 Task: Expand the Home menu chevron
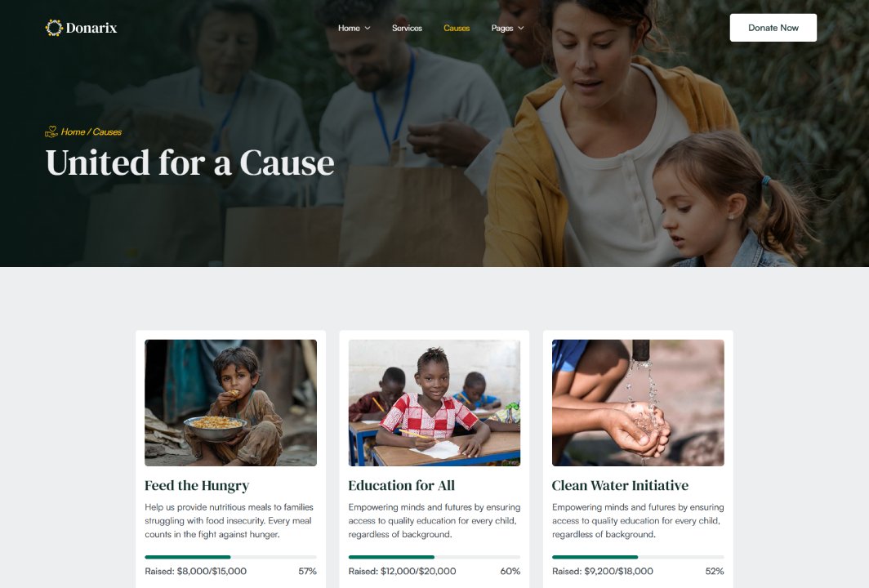(368, 29)
